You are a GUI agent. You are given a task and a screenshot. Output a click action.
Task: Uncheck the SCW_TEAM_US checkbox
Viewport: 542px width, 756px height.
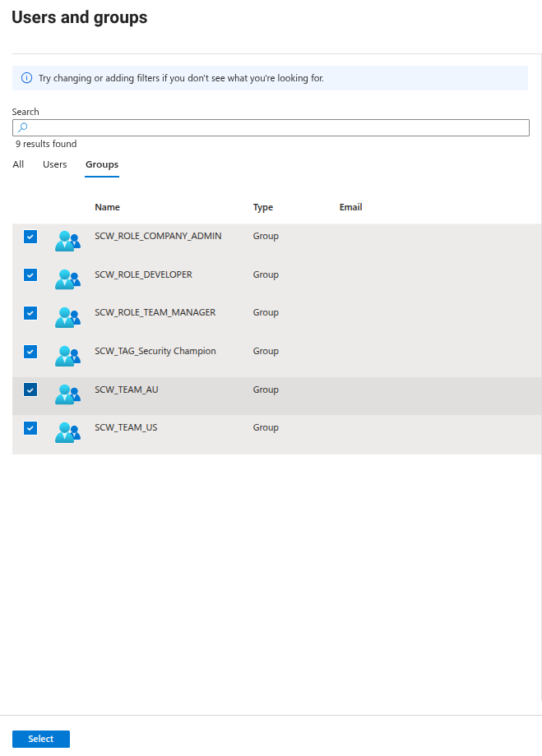tap(30, 428)
